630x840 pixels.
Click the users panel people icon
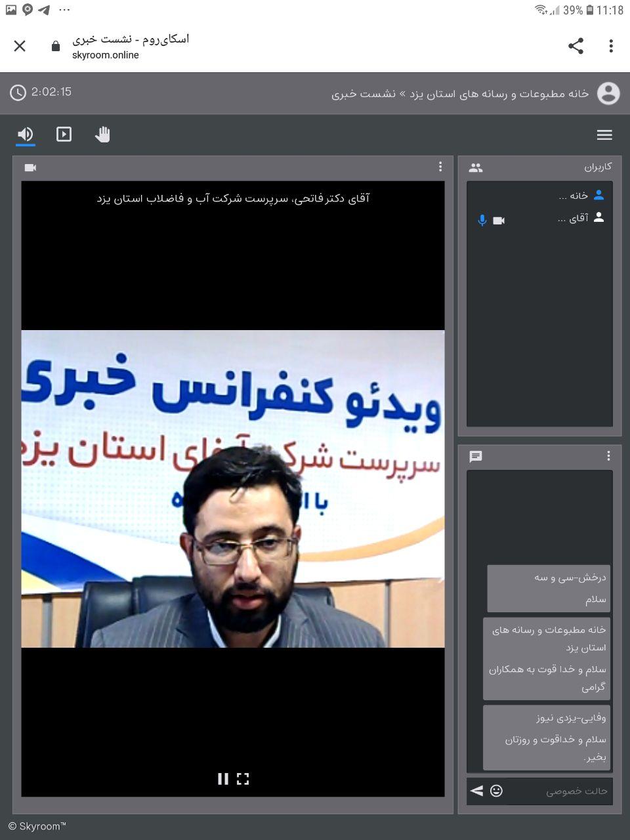click(x=476, y=168)
